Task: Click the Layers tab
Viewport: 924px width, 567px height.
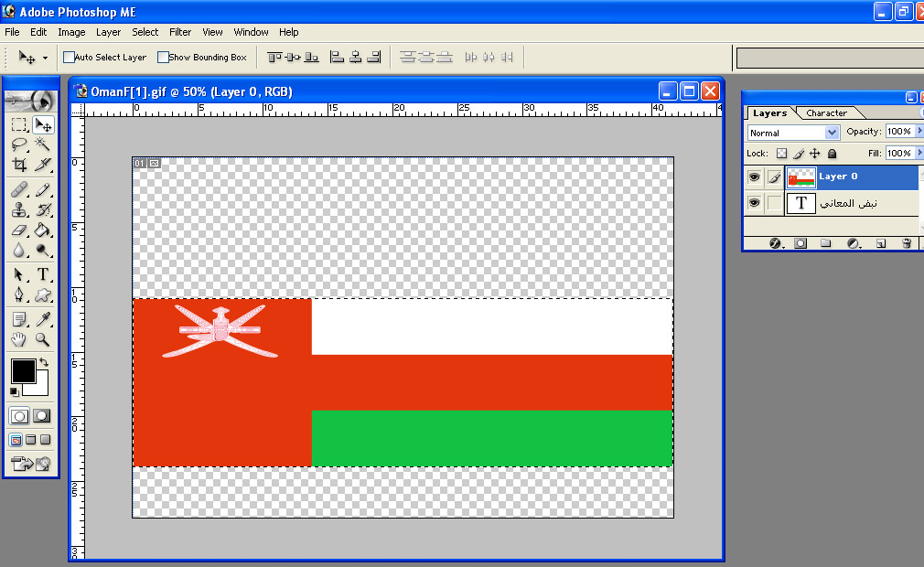Action: pos(769,113)
